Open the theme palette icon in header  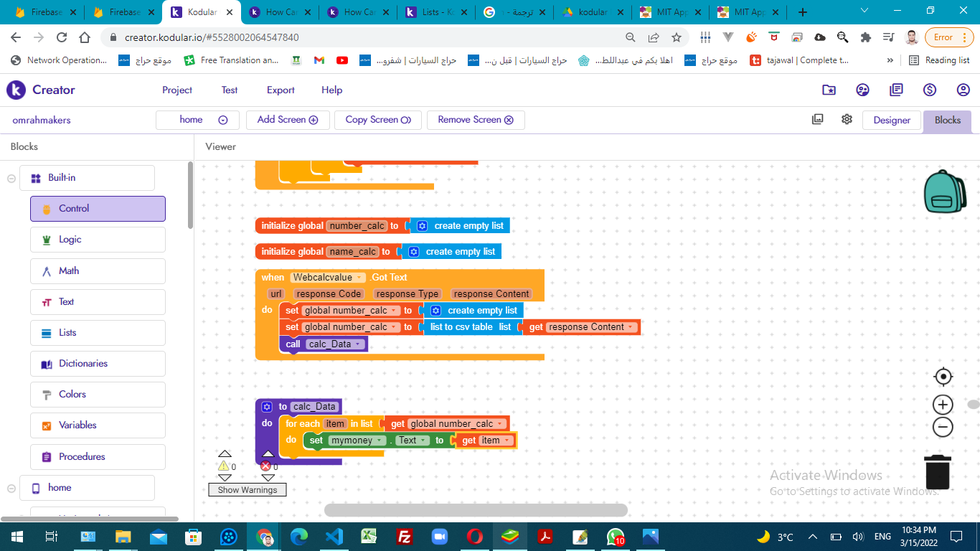(x=862, y=90)
